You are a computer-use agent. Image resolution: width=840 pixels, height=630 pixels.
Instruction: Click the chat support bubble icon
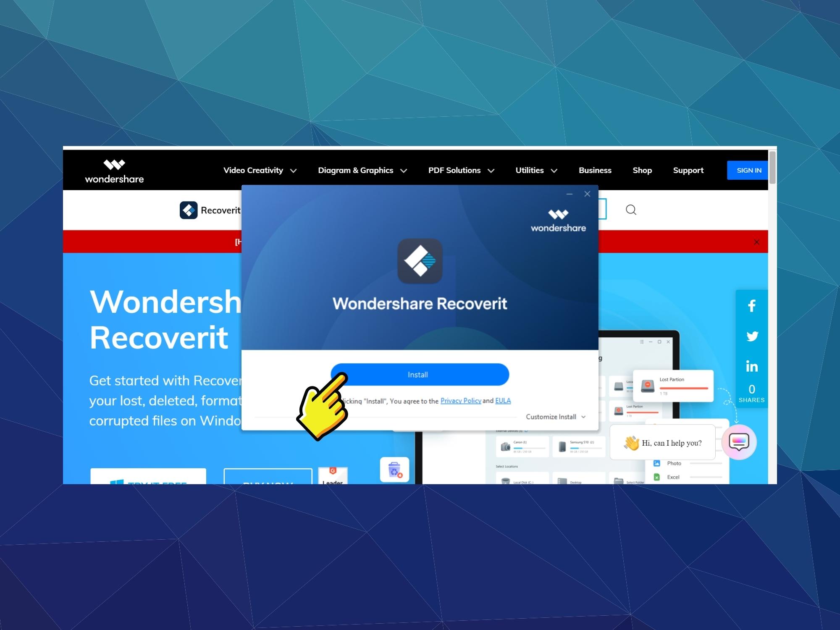[x=739, y=441]
